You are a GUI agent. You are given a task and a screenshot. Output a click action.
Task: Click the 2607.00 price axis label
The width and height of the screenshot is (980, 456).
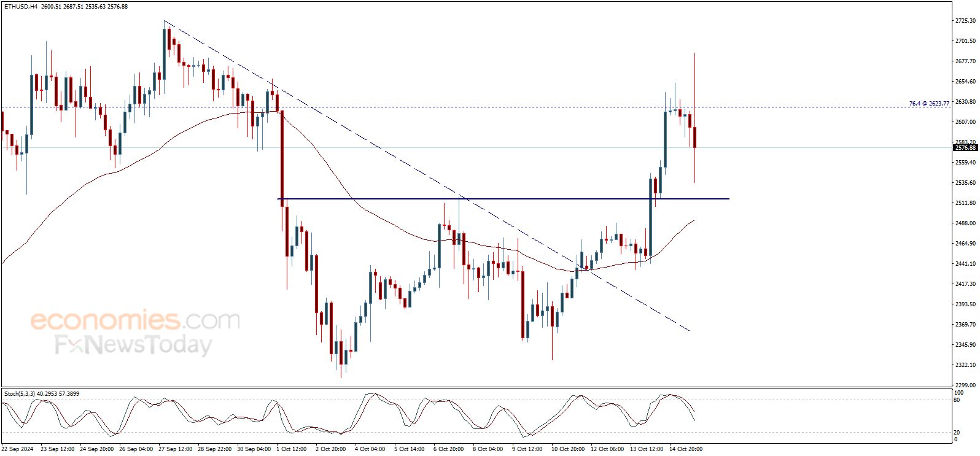[x=965, y=122]
